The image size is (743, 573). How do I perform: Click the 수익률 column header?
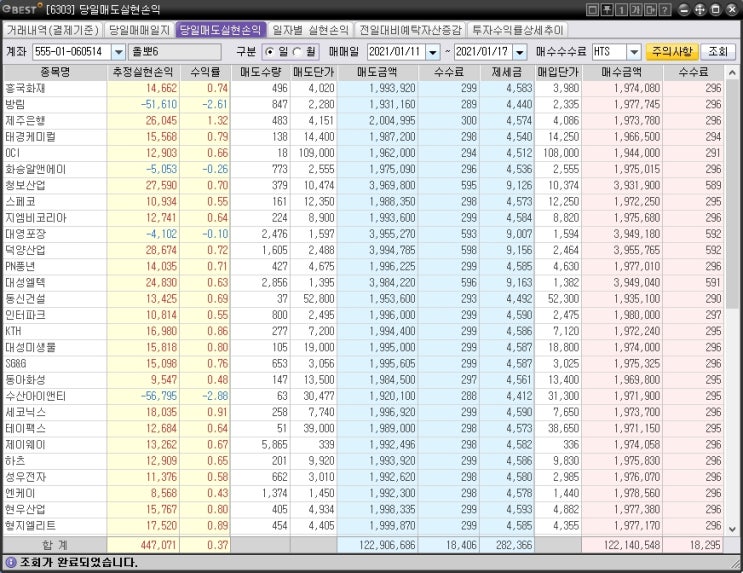(205, 73)
